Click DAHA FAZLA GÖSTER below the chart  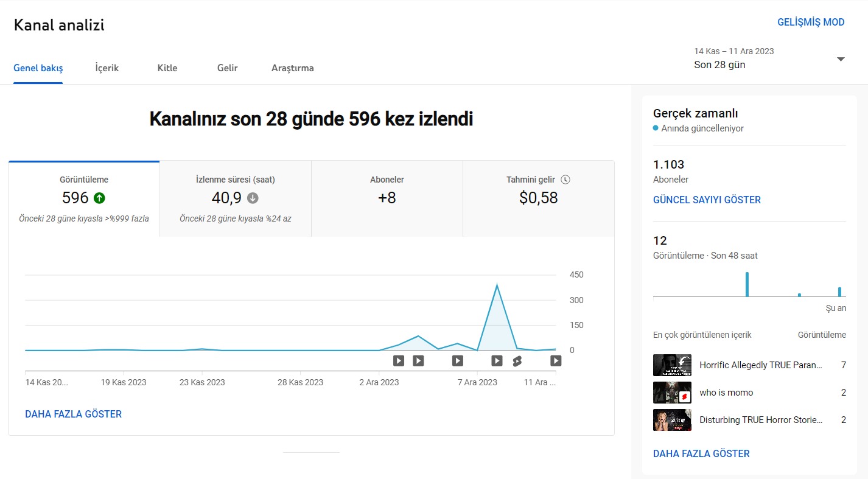tap(73, 414)
